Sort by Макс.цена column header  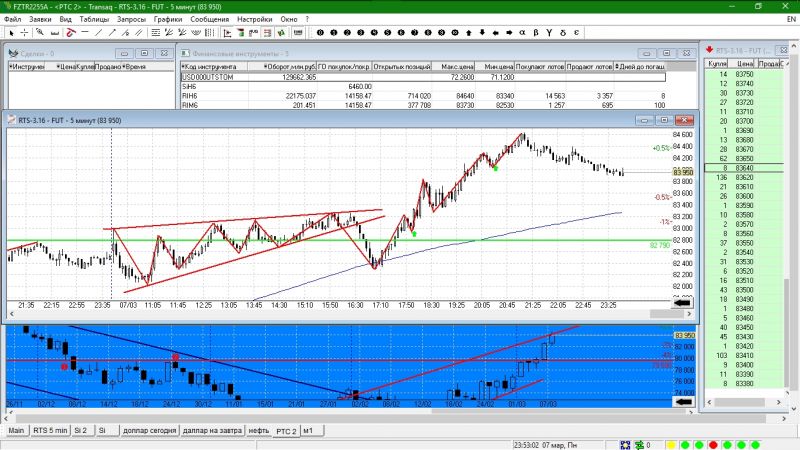point(454,66)
